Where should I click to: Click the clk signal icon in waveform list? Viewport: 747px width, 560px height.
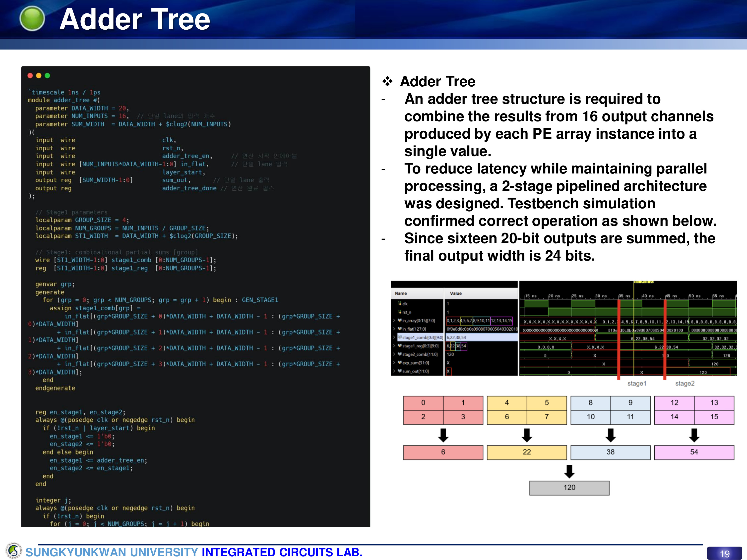point(399,303)
